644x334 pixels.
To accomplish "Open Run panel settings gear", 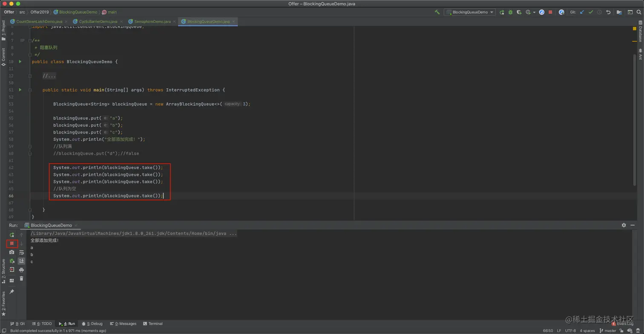I will (x=624, y=225).
